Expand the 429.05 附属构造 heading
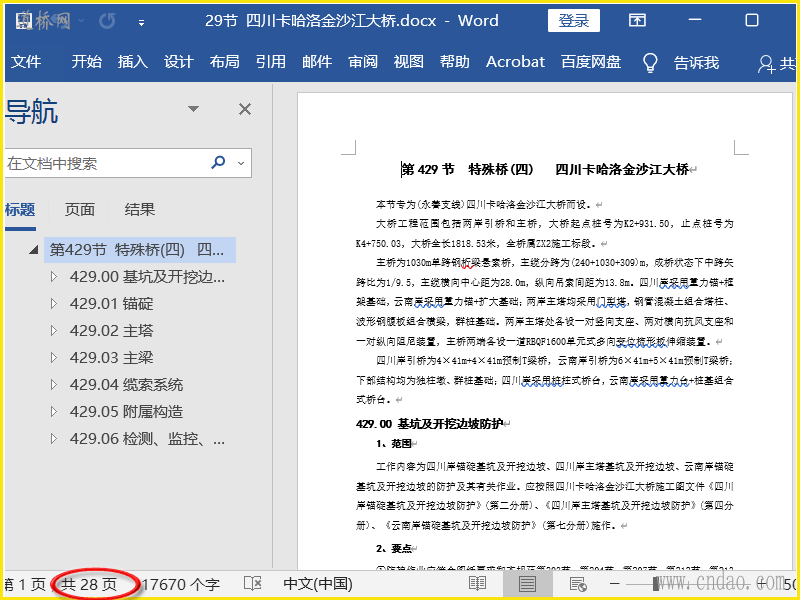The height and width of the screenshot is (600, 800). click(x=54, y=412)
